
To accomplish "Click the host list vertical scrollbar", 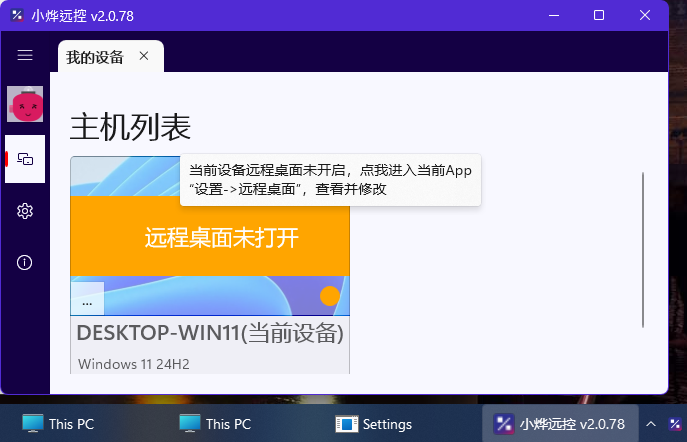I will (643, 250).
